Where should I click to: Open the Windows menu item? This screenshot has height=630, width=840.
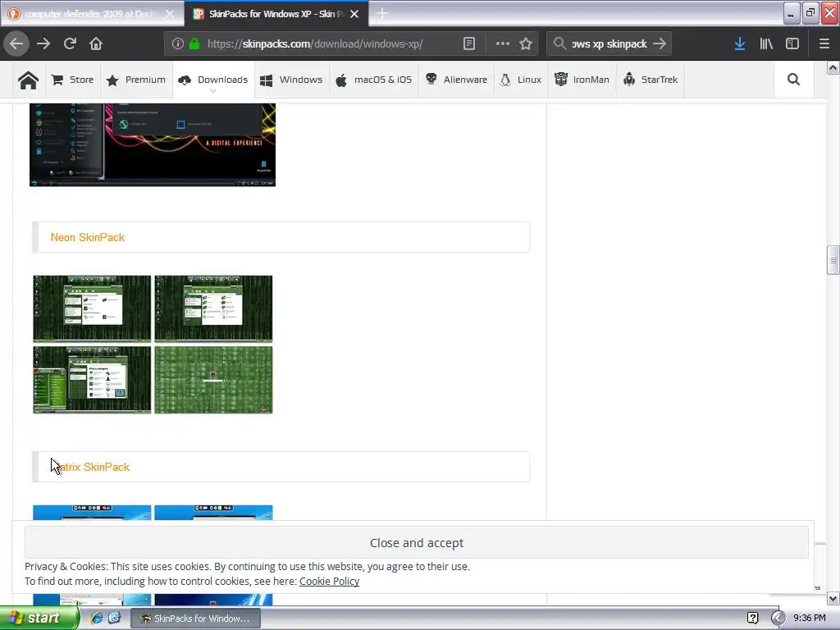click(291, 80)
